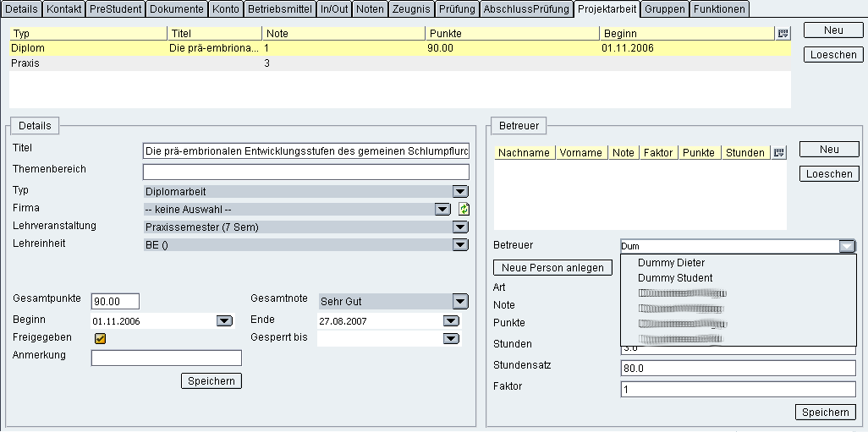Delete selected project with top Loeschen button
This screenshot has width=868, height=432.
pos(832,55)
